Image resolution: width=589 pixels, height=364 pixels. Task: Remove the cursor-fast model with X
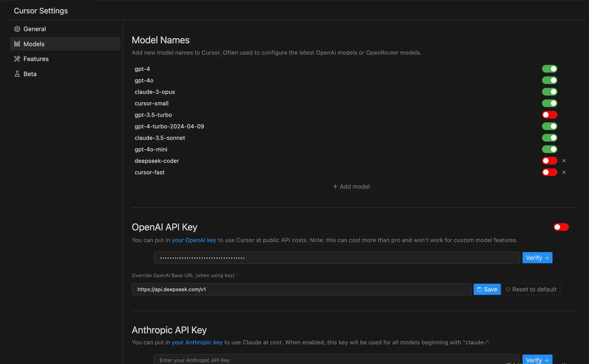tap(564, 172)
